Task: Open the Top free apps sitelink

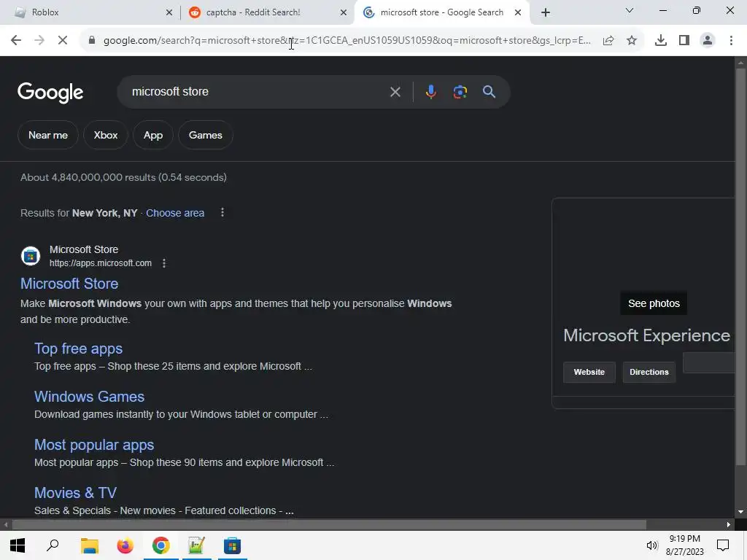Action: point(78,349)
